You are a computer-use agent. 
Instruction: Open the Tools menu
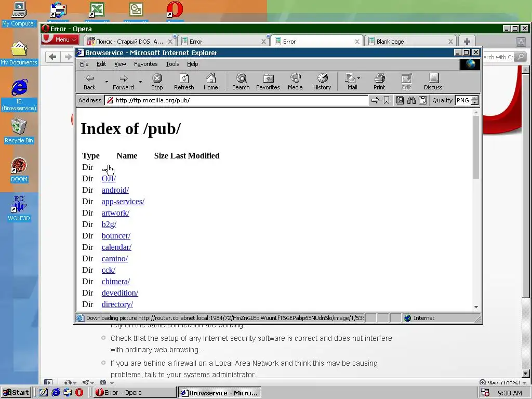click(x=172, y=64)
